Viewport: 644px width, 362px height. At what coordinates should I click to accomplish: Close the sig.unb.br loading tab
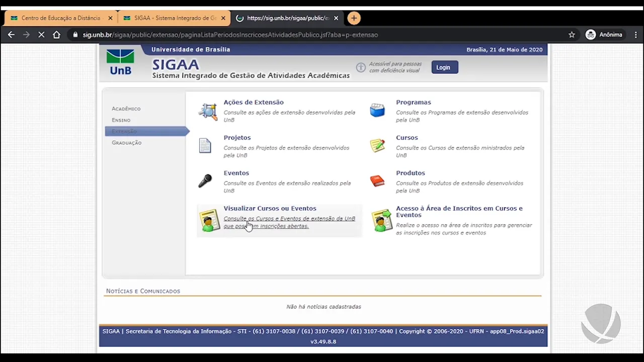point(336,18)
